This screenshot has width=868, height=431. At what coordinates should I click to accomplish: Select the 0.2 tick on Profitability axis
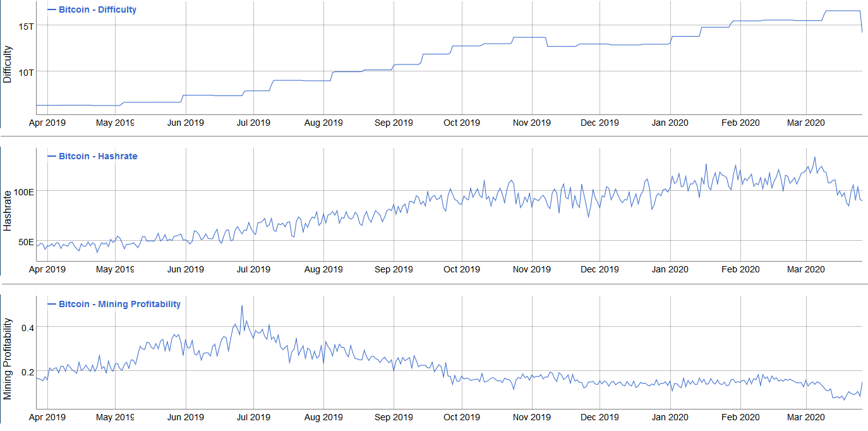tap(27, 372)
